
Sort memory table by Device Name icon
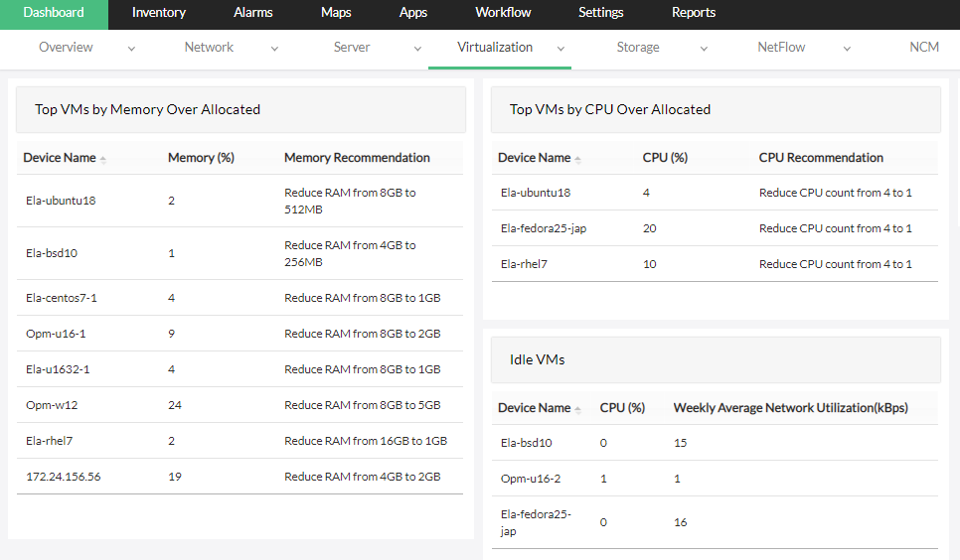click(103, 159)
